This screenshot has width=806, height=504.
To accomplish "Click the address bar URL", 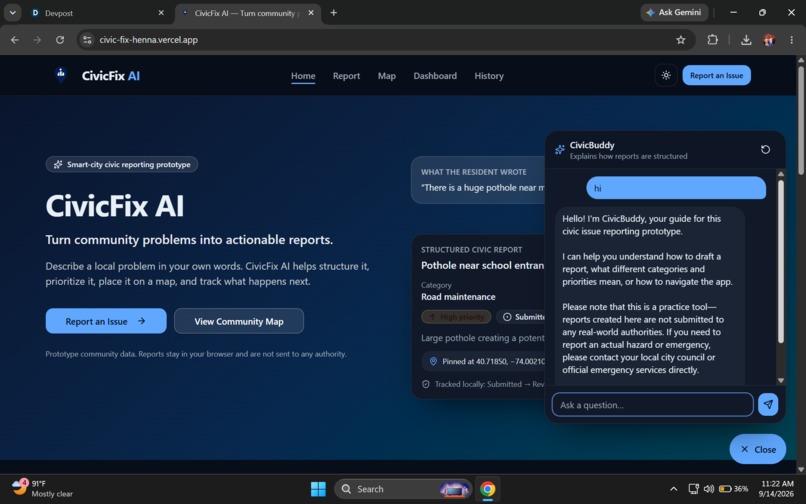I will coord(149,40).
